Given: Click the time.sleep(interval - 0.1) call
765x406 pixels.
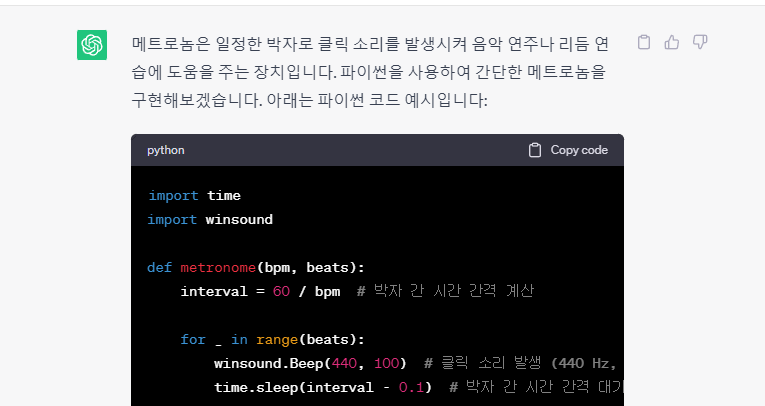Looking at the screenshot, I should click(322, 387).
